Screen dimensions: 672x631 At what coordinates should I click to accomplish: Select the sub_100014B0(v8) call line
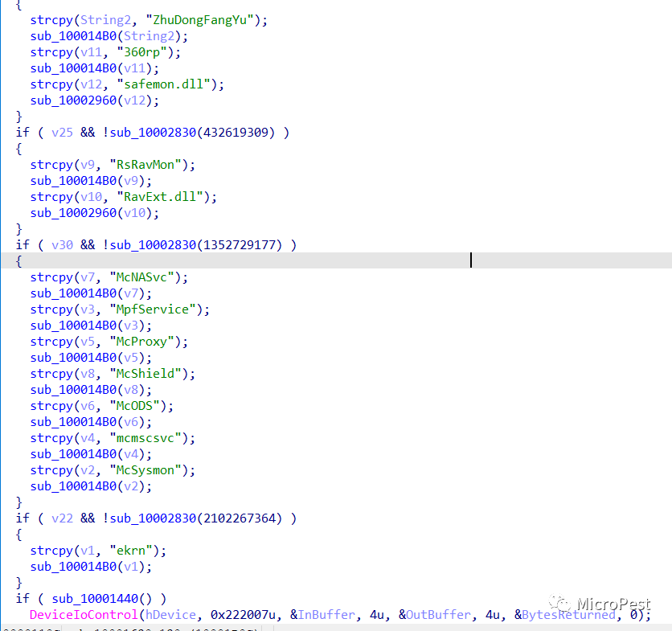91,390
